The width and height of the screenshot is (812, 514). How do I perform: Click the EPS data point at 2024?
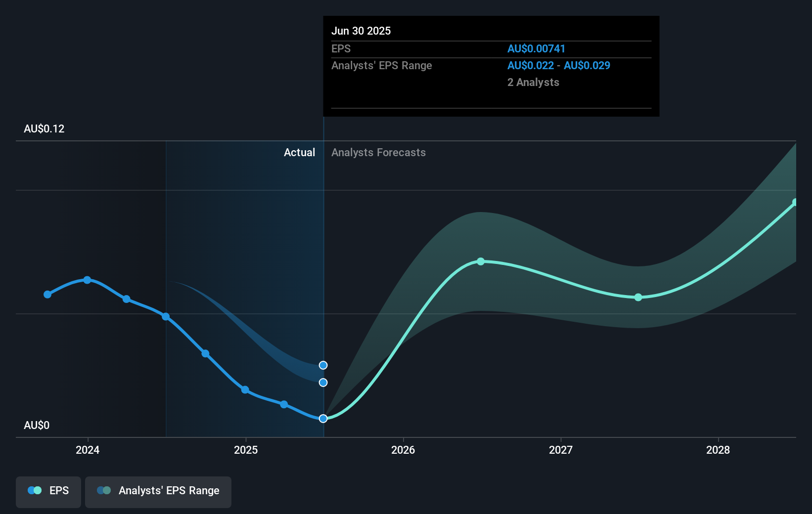(87, 280)
